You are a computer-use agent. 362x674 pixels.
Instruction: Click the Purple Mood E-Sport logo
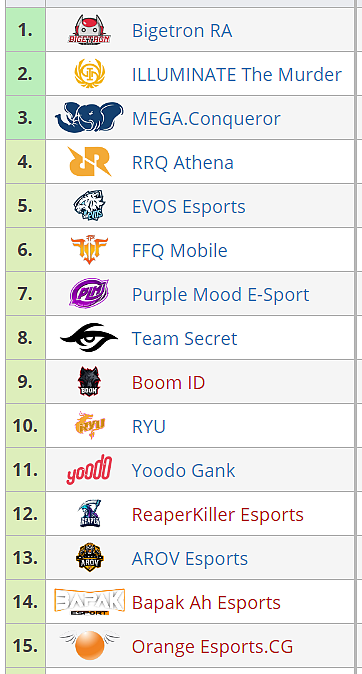click(89, 294)
